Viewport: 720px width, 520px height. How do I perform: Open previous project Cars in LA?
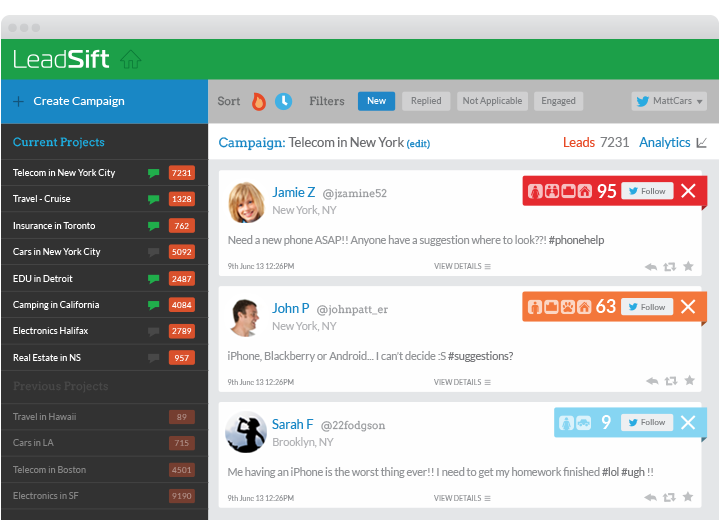(x=105, y=443)
